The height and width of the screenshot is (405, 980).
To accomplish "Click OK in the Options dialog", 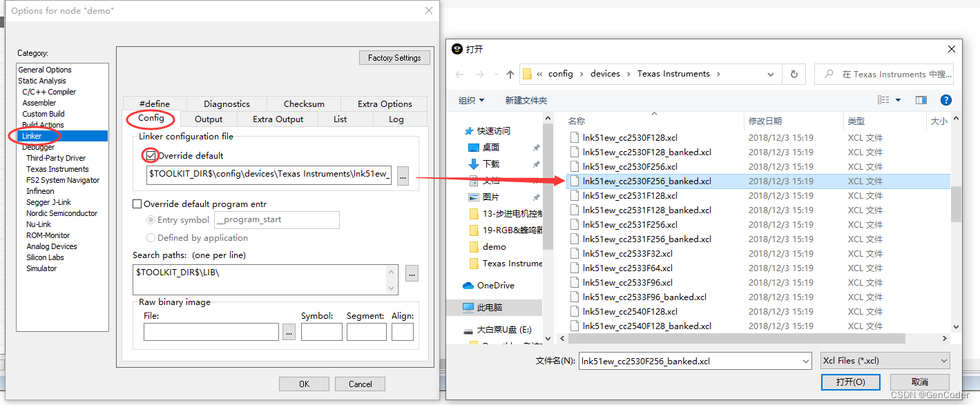I will pyautogui.click(x=305, y=384).
